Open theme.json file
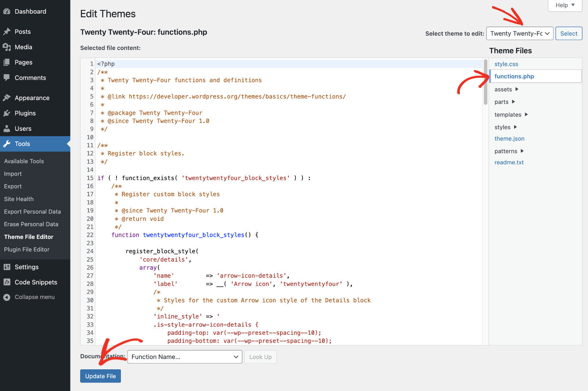Image resolution: width=588 pixels, height=391 pixels. (509, 139)
